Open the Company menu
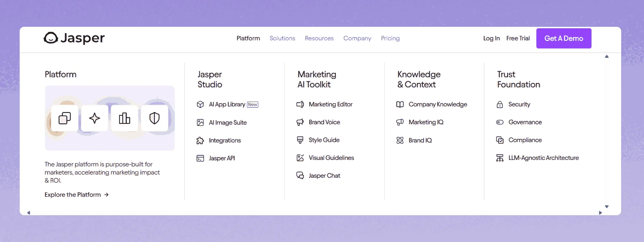 (x=357, y=38)
